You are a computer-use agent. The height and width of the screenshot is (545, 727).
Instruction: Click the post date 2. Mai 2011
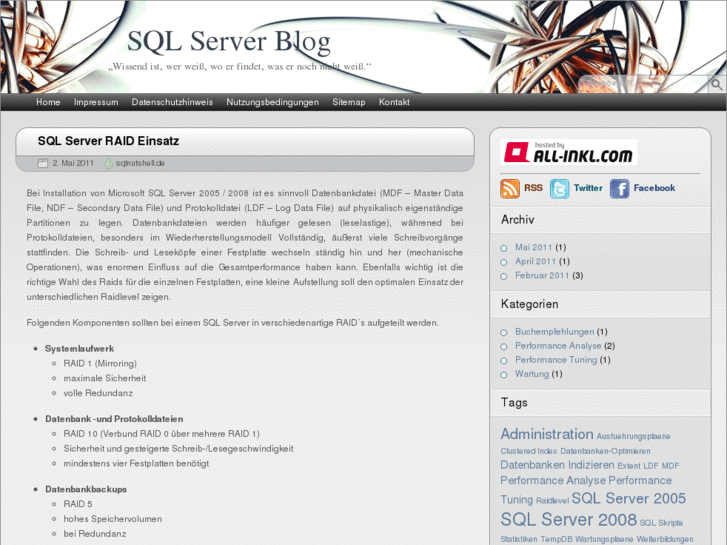[73, 163]
